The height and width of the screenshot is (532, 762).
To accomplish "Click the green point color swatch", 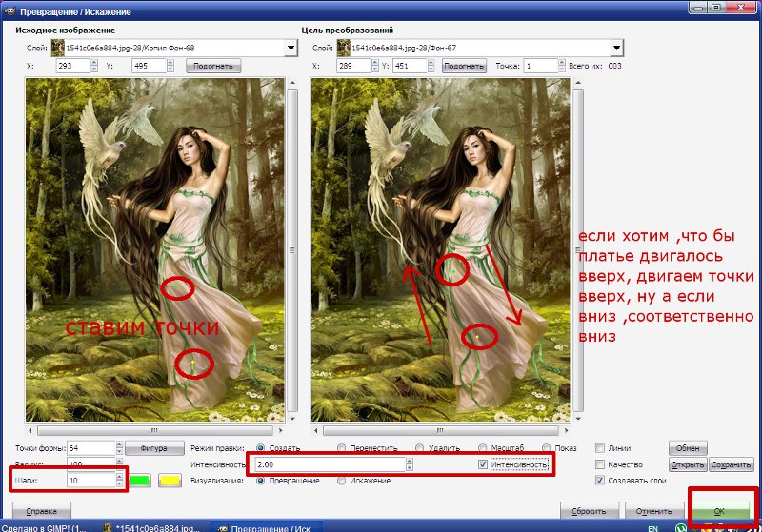I will [x=140, y=481].
